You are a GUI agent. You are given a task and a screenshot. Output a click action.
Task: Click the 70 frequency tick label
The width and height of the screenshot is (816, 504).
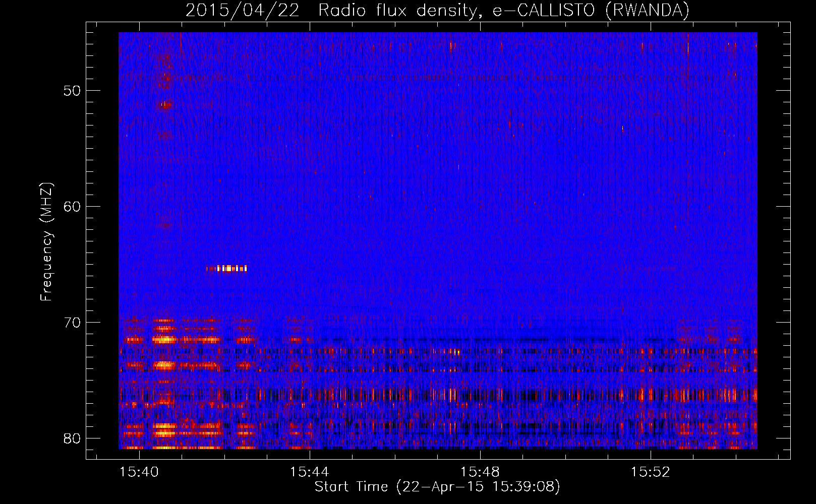click(x=72, y=323)
